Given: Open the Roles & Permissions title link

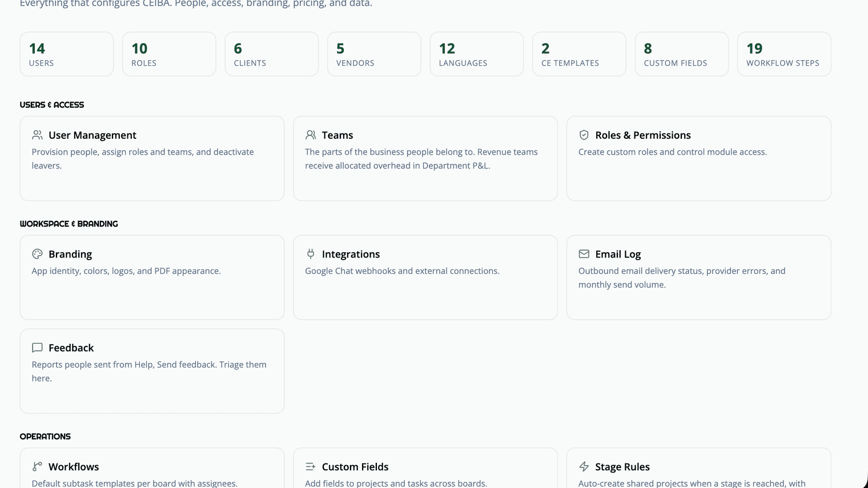Looking at the screenshot, I should pos(643,135).
